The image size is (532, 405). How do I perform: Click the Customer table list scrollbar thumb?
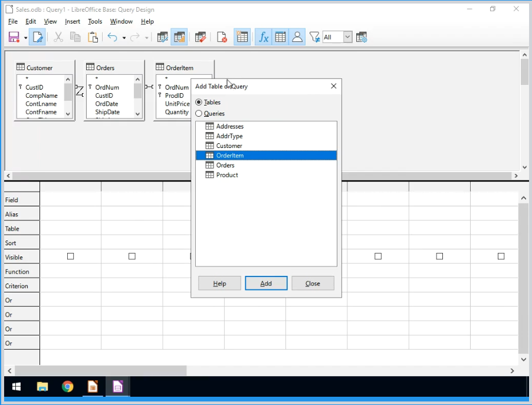click(x=68, y=92)
